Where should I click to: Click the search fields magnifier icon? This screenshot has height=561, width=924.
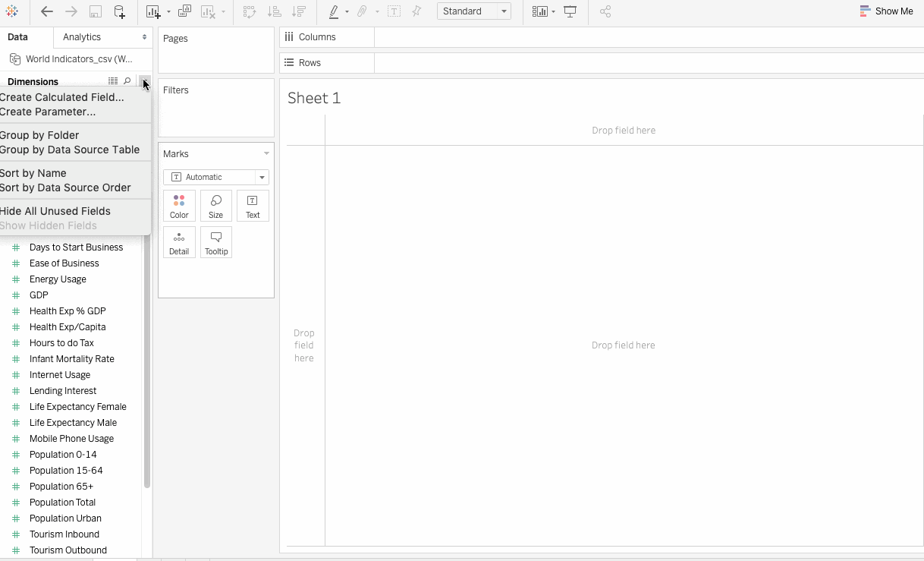(x=127, y=81)
